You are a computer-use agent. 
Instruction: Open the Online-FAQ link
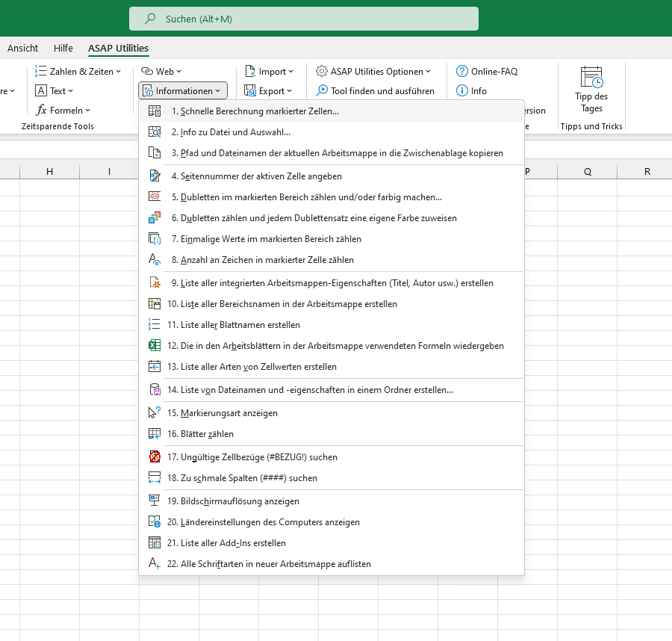coord(487,71)
